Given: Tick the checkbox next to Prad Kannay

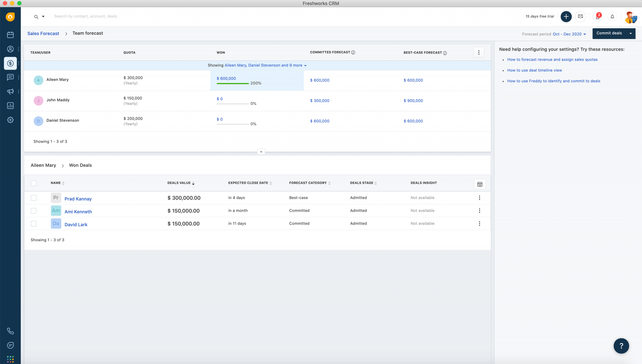Looking at the screenshot, I should [x=34, y=198].
